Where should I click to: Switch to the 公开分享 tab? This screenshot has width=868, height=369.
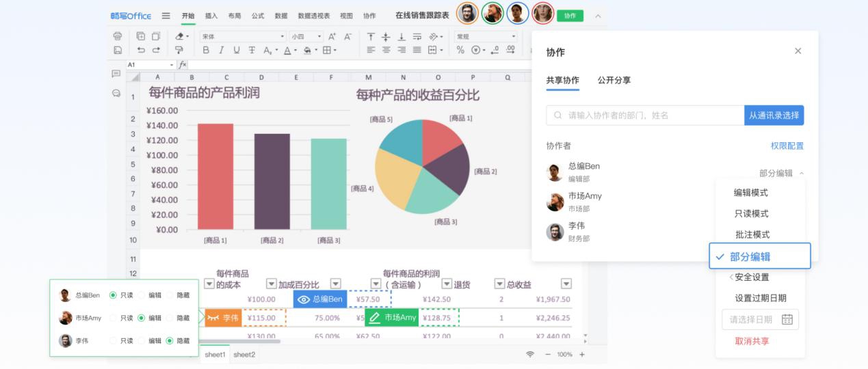[614, 80]
